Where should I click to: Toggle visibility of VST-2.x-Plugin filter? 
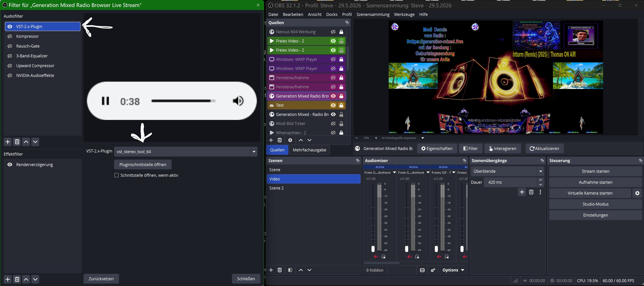click(10, 27)
